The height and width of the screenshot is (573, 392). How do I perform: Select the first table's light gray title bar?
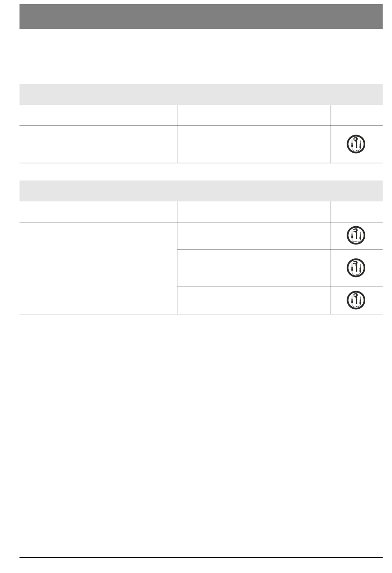[201, 95]
